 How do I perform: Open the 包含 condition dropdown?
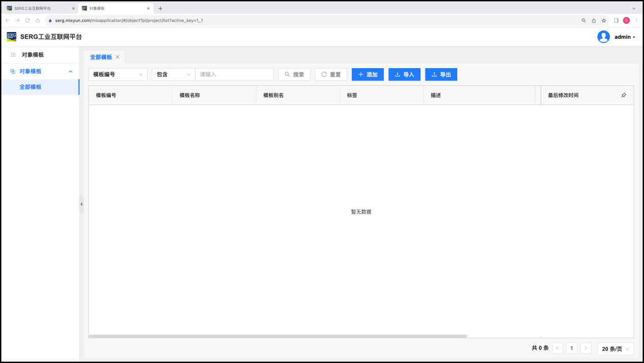click(x=173, y=74)
